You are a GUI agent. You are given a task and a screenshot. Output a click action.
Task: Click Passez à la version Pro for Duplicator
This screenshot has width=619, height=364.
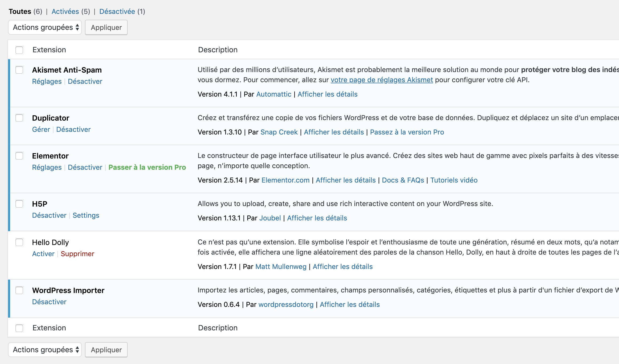(407, 132)
